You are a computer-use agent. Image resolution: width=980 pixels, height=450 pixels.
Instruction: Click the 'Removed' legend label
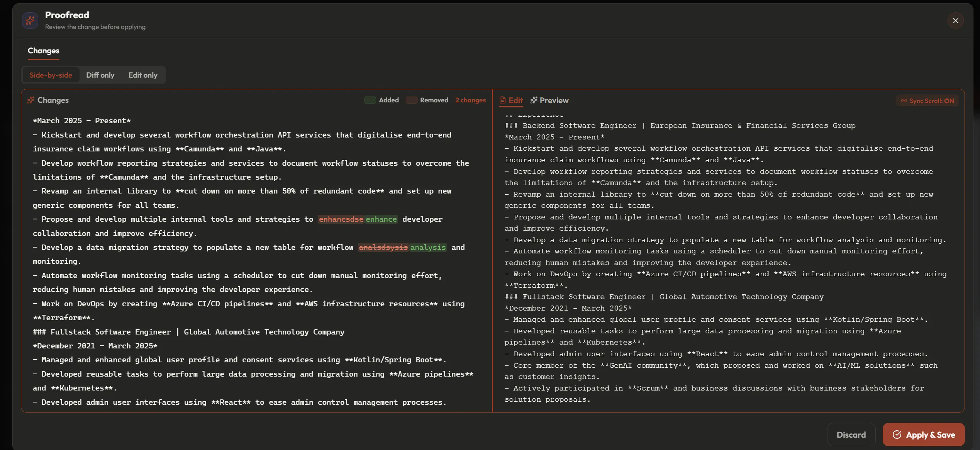434,100
